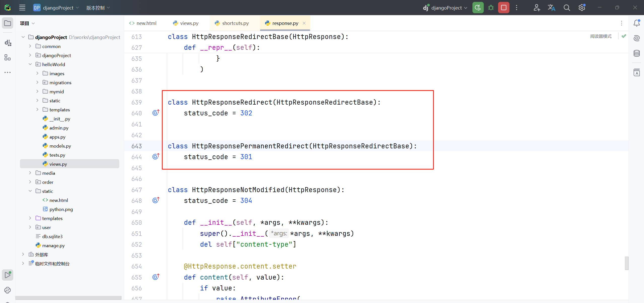Open the Structure tool window icon
Image resolution: width=644 pixels, height=303 pixels.
pos(8,58)
